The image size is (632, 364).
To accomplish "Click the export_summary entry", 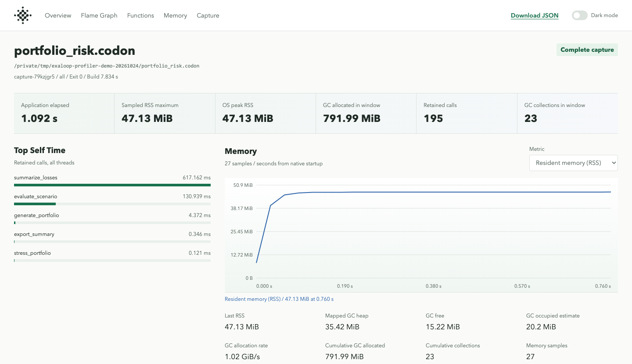I will point(112,237).
